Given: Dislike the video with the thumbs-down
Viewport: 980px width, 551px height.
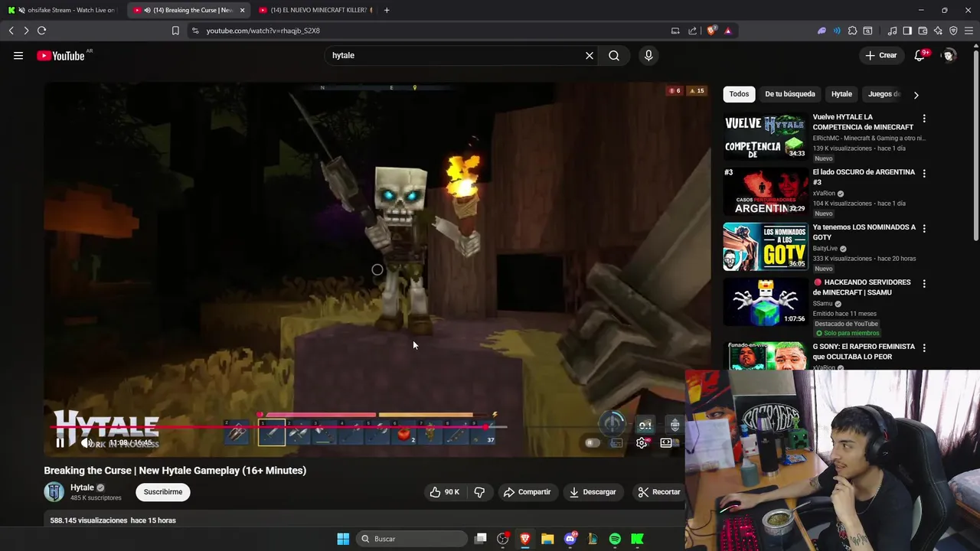Looking at the screenshot, I should 479,492.
